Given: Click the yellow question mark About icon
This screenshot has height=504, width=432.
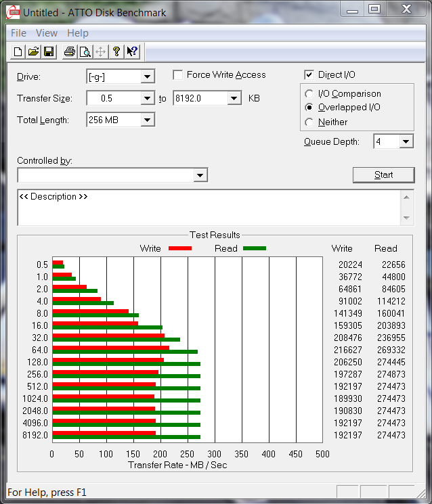Looking at the screenshot, I should pos(116,52).
